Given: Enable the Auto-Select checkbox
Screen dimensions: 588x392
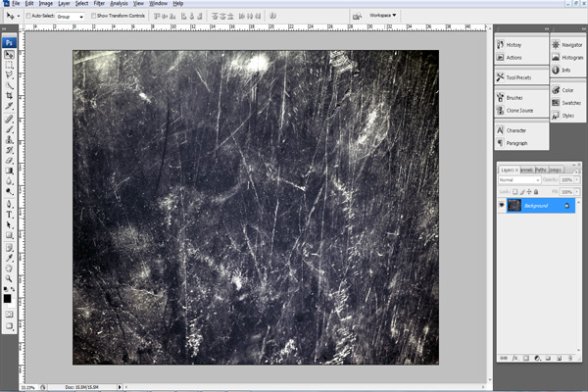Looking at the screenshot, I should 28,16.
